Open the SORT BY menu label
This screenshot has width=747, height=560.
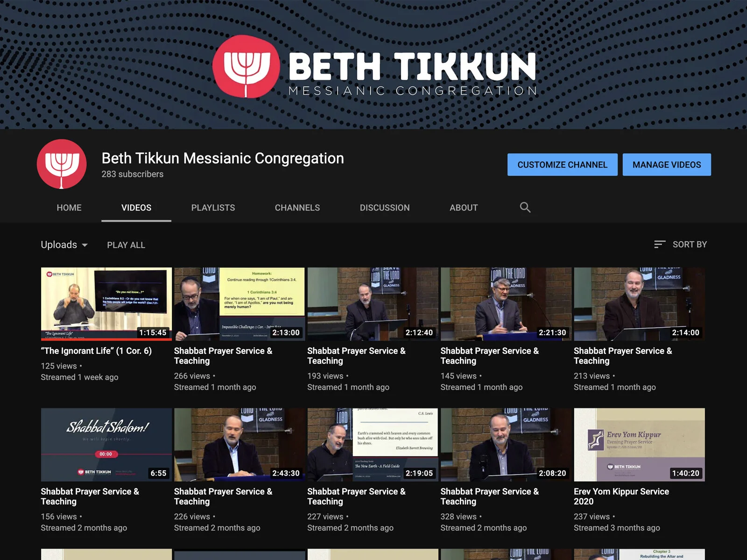[x=690, y=245]
